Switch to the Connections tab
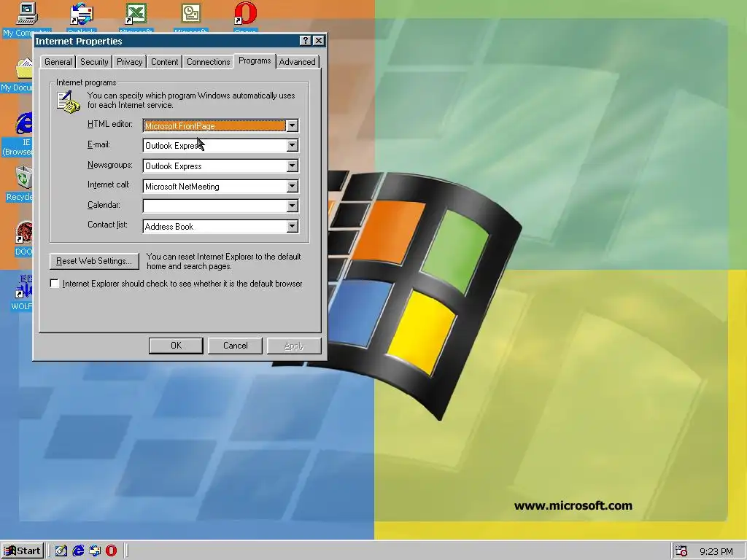 pyautogui.click(x=208, y=62)
